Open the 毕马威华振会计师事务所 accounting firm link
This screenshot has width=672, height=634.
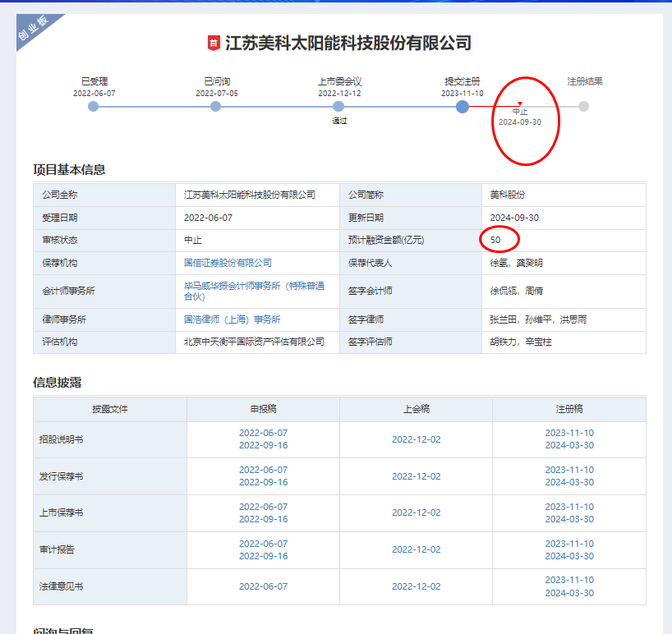coord(254,291)
